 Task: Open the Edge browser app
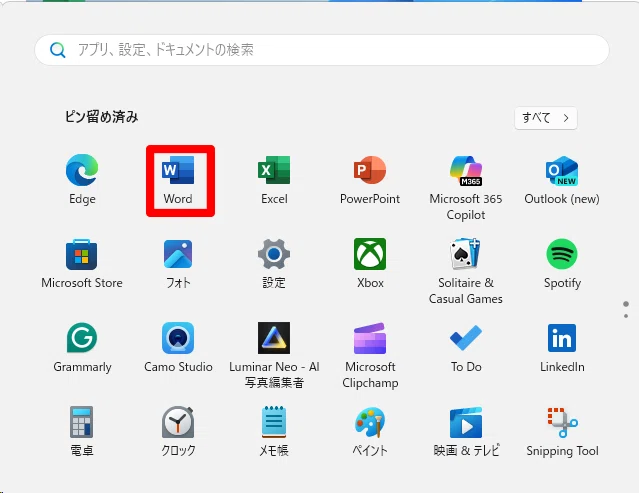point(82,179)
